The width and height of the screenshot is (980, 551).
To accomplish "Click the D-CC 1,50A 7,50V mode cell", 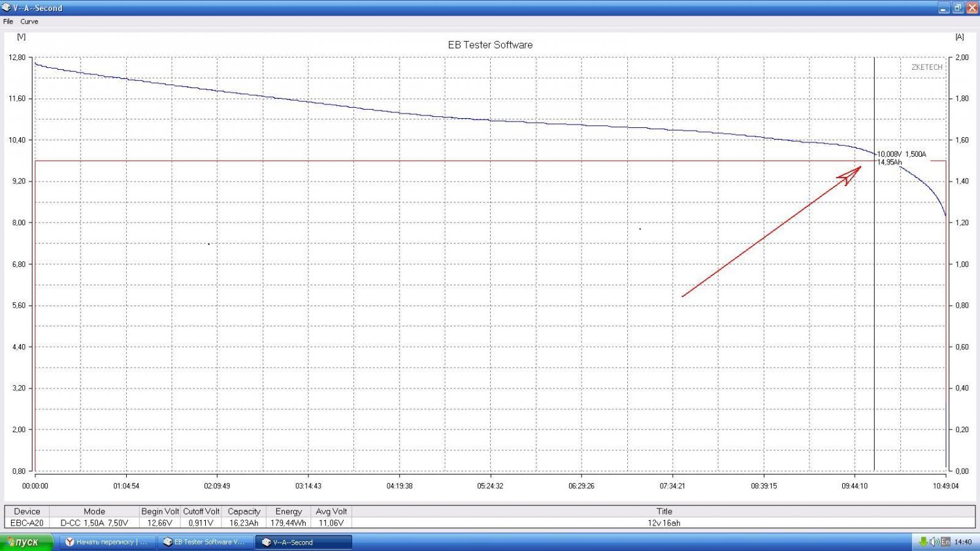I will pyautogui.click(x=94, y=523).
